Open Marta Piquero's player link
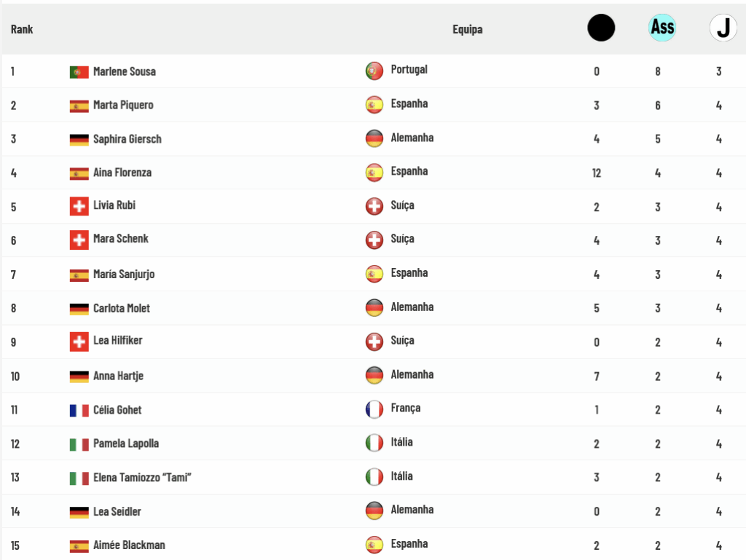Viewport: 746px width, 560px height. [123, 105]
